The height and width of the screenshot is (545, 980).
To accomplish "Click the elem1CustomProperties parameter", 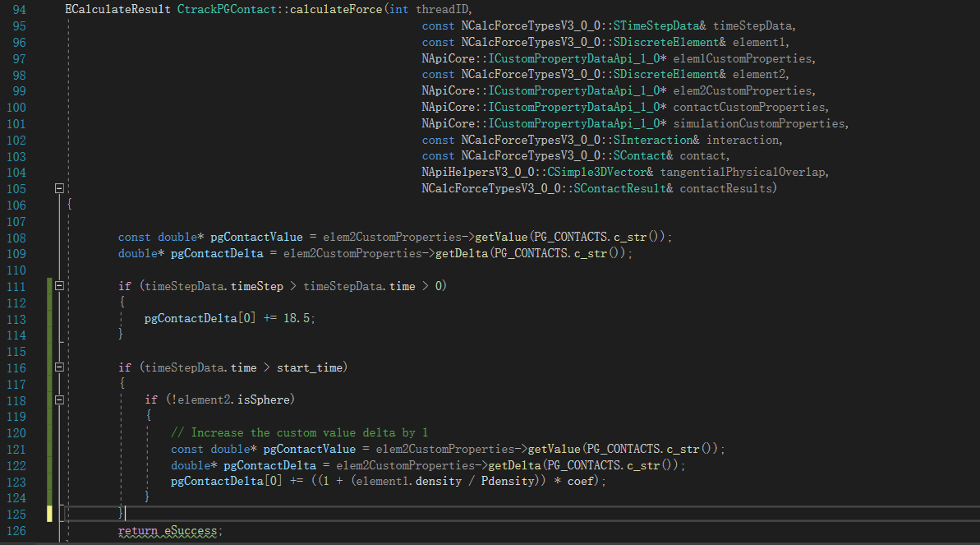I will (743, 58).
